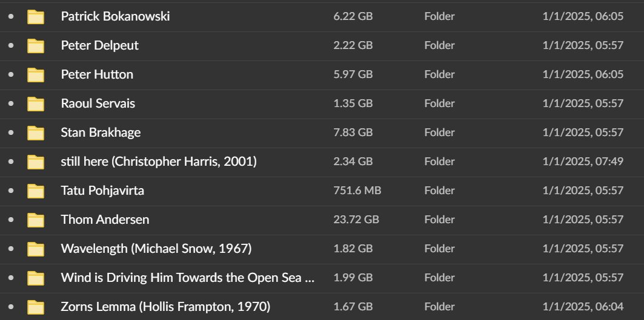Open the Peter Delpeut folder name
This screenshot has width=644, height=320.
click(x=99, y=45)
